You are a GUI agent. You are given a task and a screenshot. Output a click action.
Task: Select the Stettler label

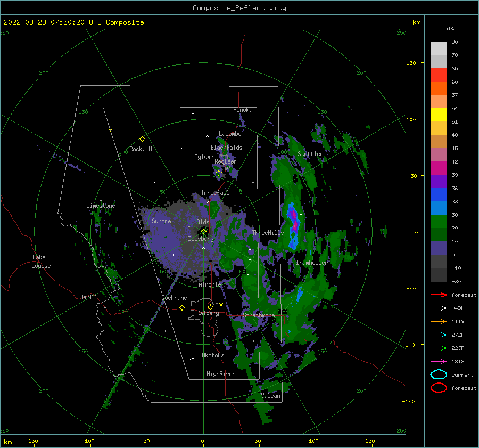click(310, 154)
